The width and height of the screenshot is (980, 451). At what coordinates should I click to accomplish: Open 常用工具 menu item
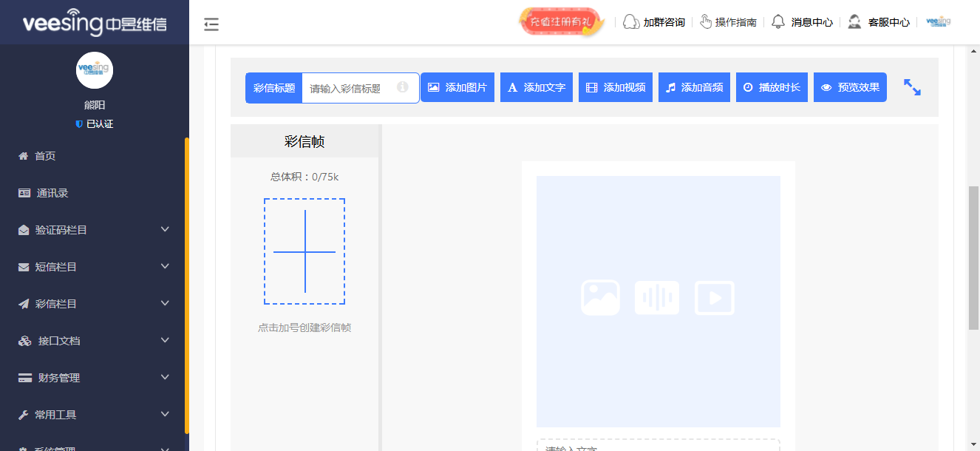coord(95,415)
